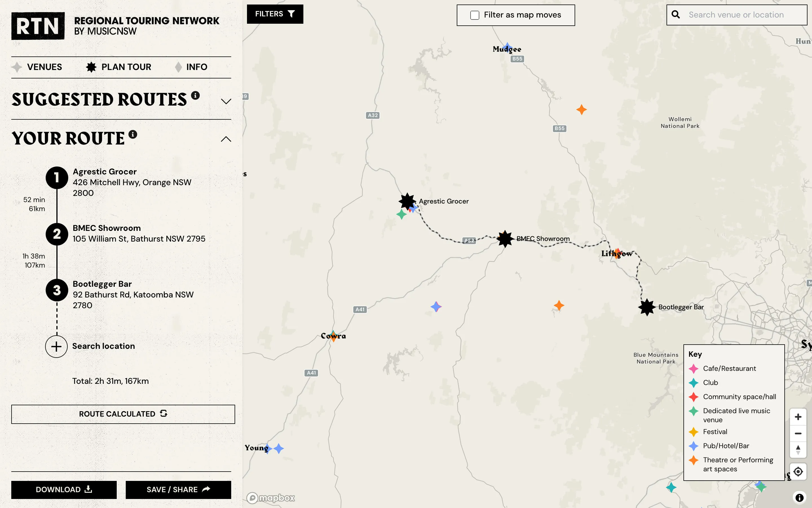Click the Bootlegger Bar route entry name

coord(102,284)
